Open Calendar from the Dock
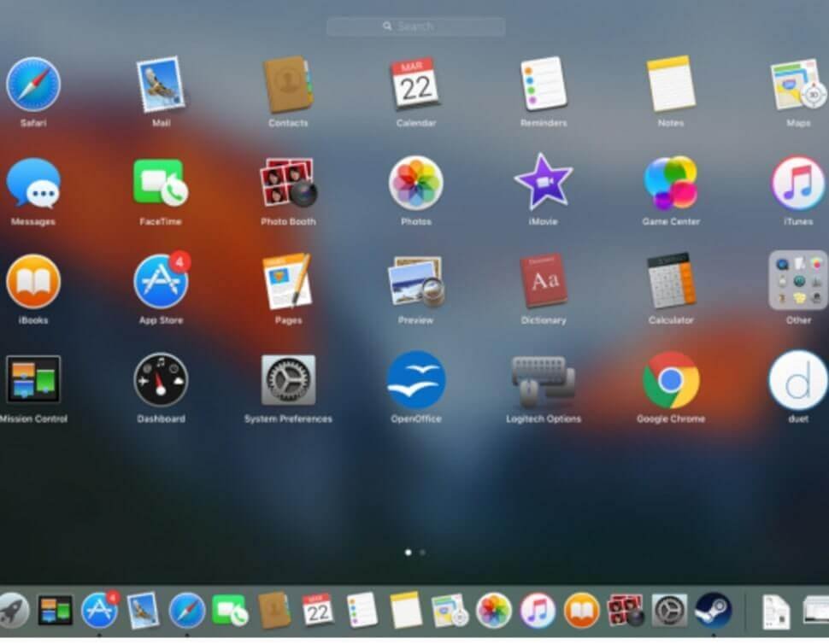The width and height of the screenshot is (829, 644). click(318, 611)
